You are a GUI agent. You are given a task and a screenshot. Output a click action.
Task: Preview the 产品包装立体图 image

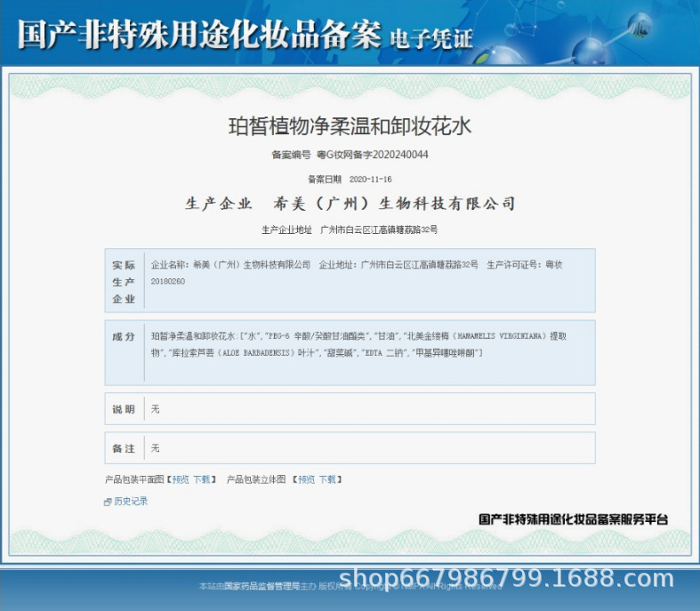click(x=307, y=479)
